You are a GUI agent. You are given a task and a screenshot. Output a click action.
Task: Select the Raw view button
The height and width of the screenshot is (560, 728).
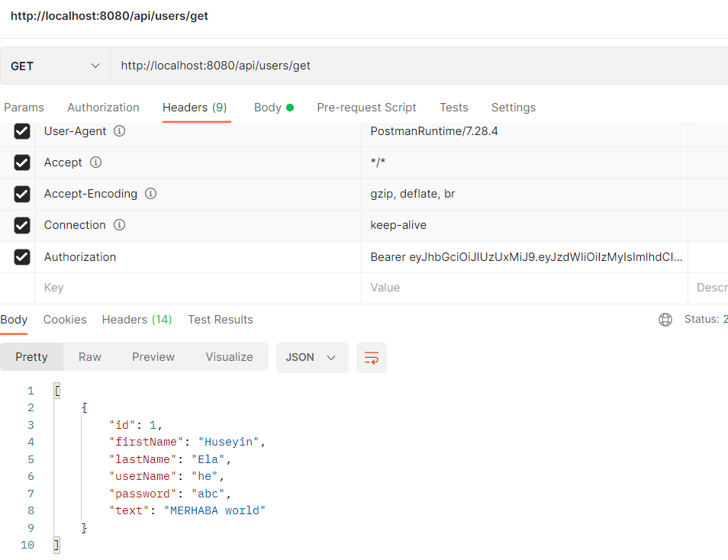[x=89, y=356]
